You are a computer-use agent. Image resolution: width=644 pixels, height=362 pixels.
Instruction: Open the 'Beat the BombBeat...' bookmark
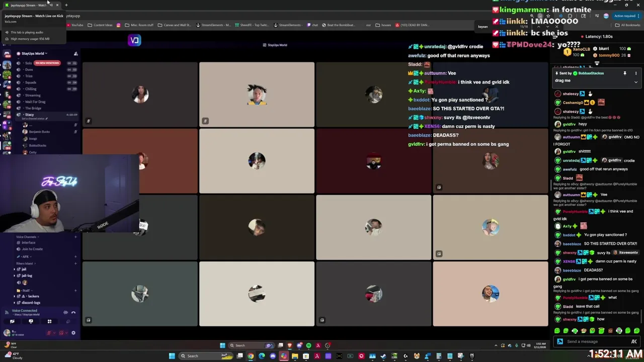coord(338,25)
